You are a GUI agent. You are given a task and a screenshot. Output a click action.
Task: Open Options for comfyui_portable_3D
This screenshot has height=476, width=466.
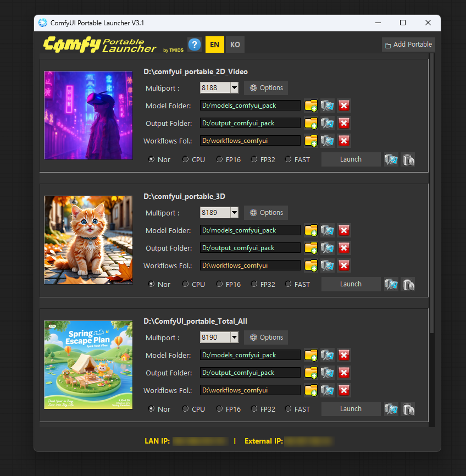266,213
